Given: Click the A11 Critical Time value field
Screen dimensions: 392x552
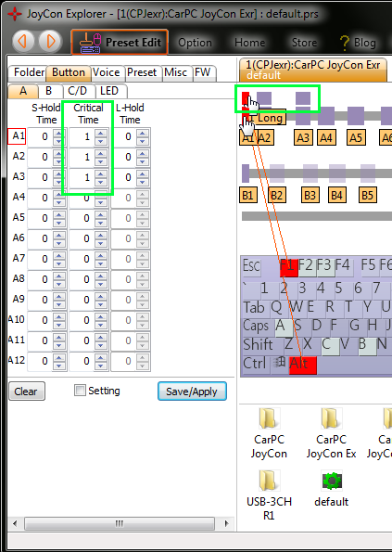Looking at the screenshot, I should 82,340.
